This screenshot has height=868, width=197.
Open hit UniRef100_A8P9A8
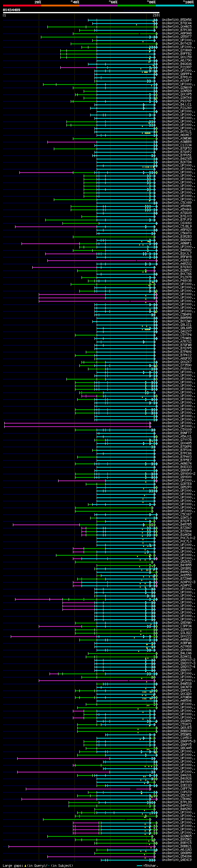coord(177,33)
